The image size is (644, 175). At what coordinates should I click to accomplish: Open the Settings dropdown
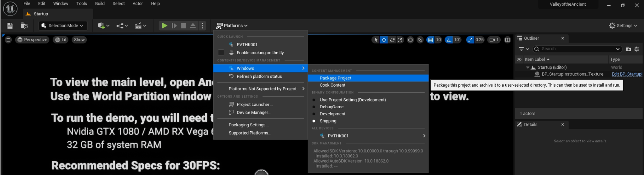pyautogui.click(x=623, y=26)
